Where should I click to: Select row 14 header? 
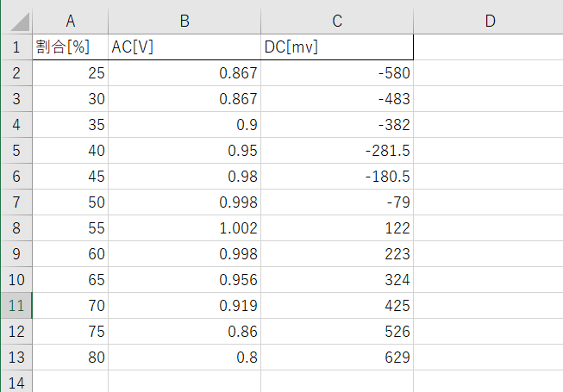[x=16, y=382]
